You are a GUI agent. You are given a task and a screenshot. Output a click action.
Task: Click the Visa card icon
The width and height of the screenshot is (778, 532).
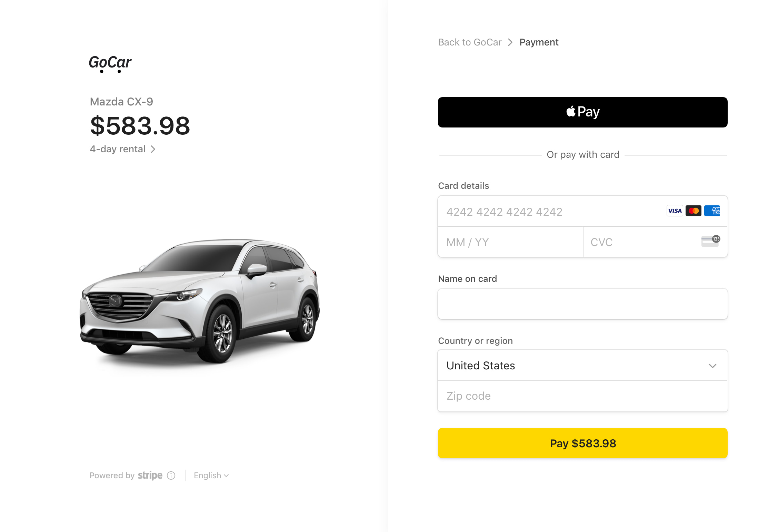pos(675,211)
